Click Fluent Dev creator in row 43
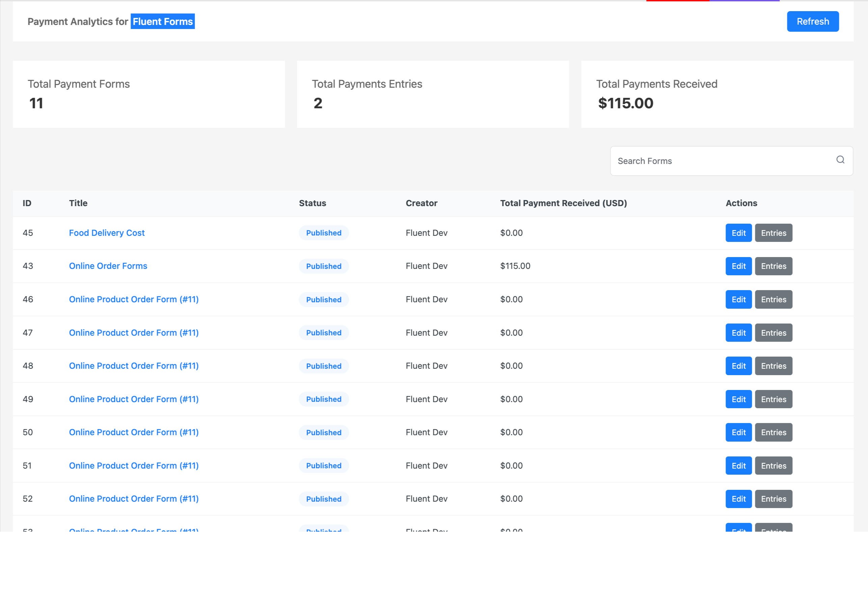Screen dimensions: 868x615 pos(426,266)
